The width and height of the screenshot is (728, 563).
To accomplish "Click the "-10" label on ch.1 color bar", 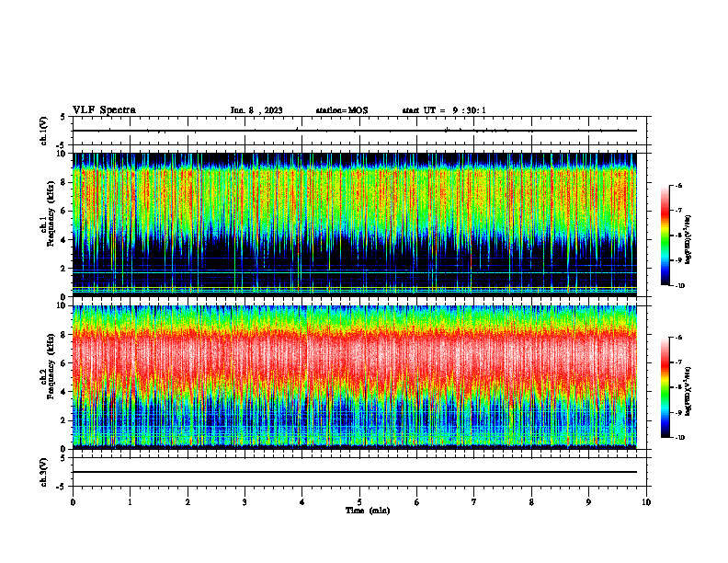I will click(679, 286).
